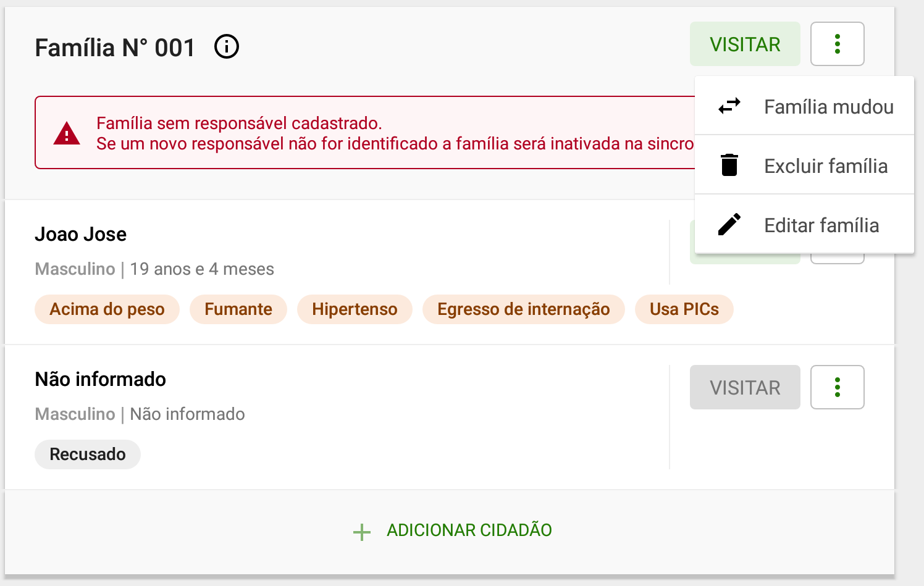Click the pencil icon for Editar família

click(729, 225)
